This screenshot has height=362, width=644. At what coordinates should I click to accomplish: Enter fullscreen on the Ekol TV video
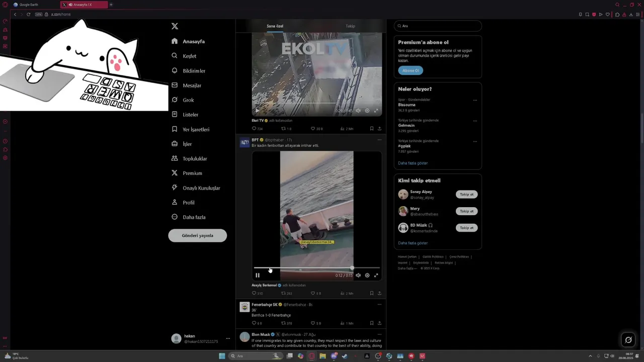click(x=376, y=111)
